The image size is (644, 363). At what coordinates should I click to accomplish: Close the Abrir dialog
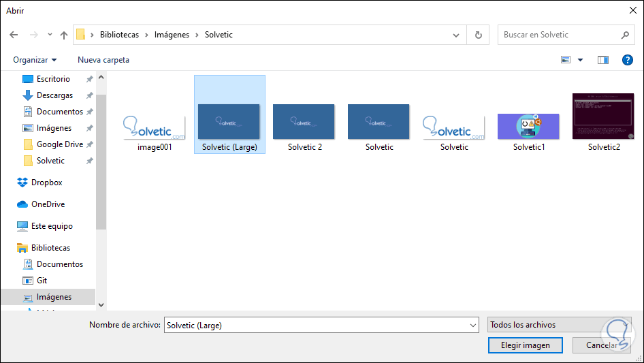click(x=633, y=10)
